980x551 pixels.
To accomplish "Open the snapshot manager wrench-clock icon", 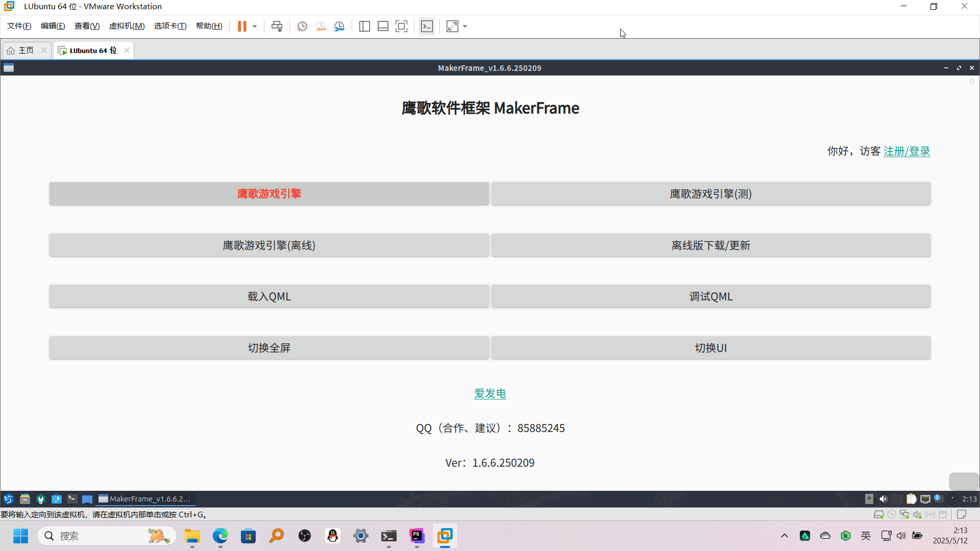I will point(339,26).
